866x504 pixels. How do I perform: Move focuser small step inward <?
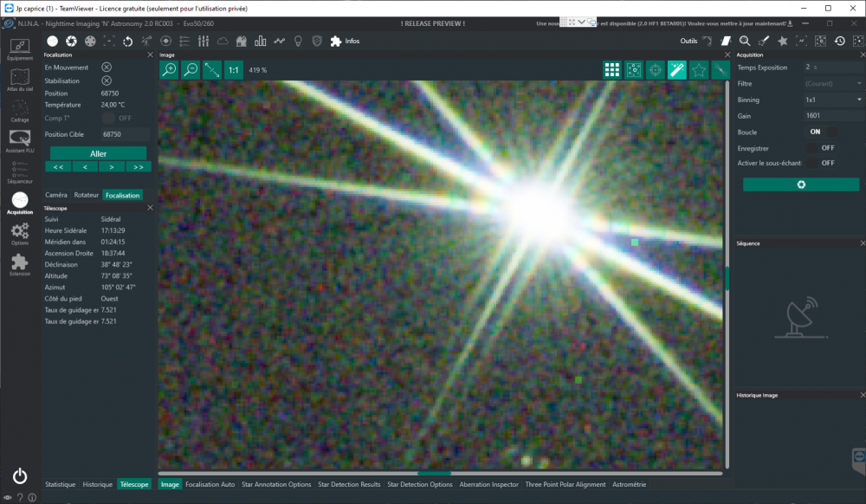tap(85, 167)
